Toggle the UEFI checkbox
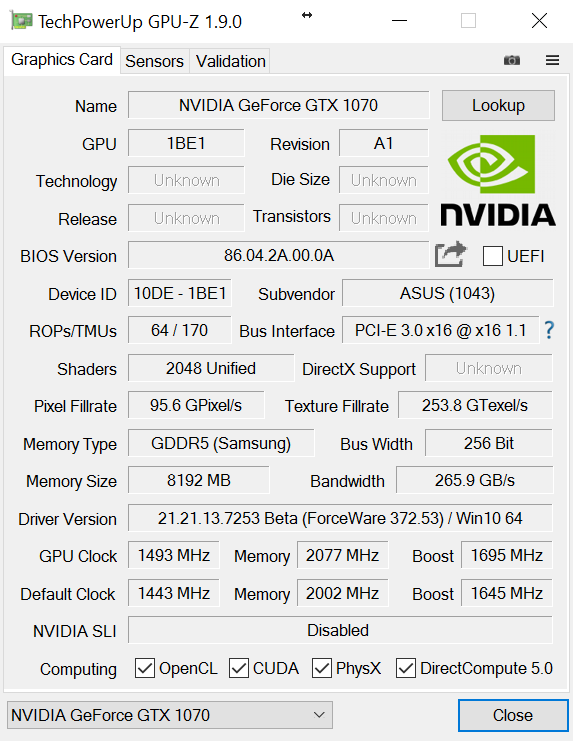This screenshot has height=741, width=573. pyautogui.click(x=492, y=256)
